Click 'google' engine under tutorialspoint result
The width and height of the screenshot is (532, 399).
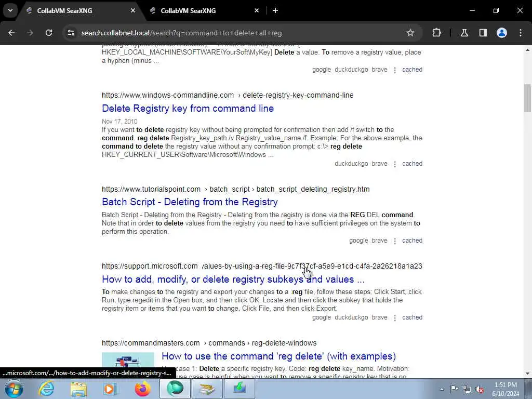coord(358,241)
